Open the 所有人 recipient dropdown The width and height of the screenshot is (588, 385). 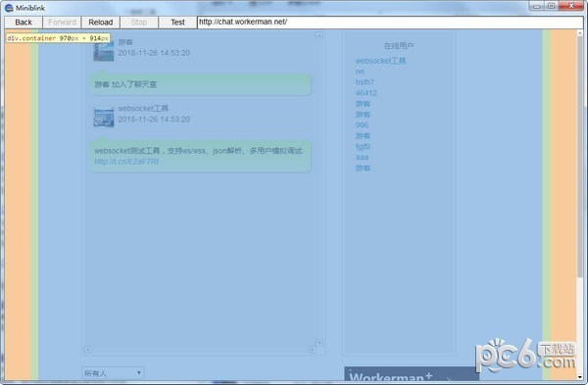click(x=113, y=373)
